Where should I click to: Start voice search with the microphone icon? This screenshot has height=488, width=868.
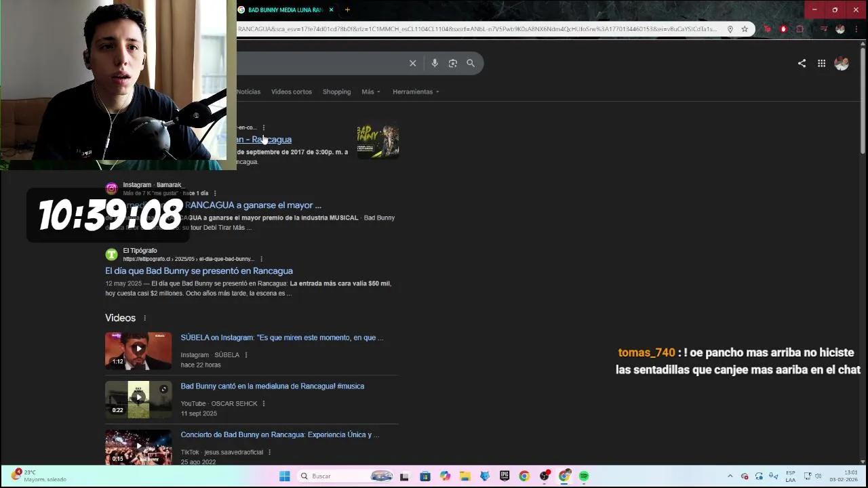coord(435,63)
